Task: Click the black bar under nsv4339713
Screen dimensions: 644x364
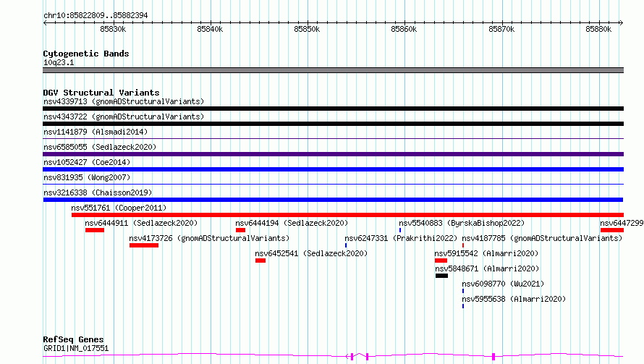Action: 333,109
